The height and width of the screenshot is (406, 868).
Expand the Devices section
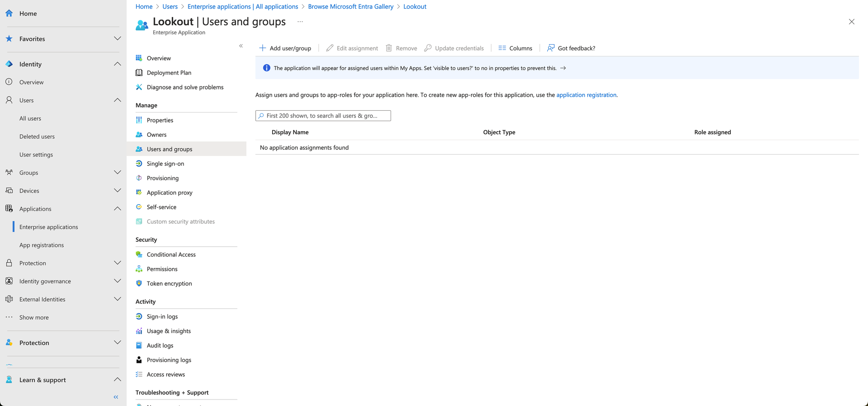(117, 191)
